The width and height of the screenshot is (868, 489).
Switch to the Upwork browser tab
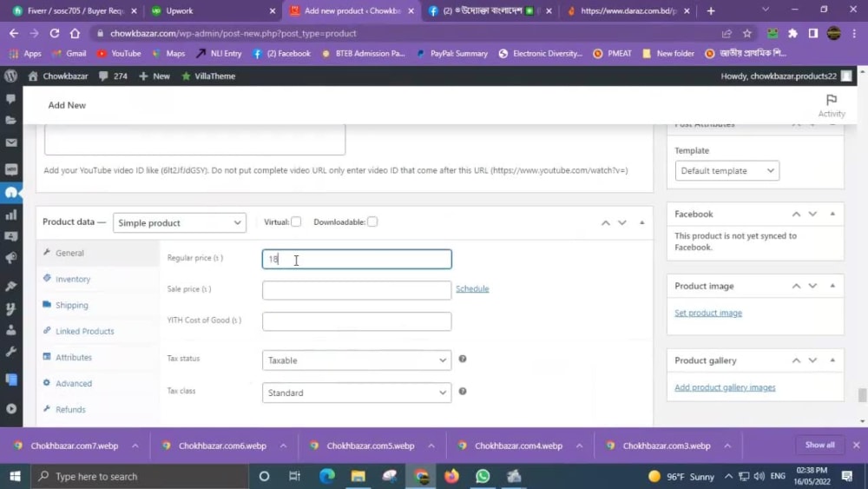(214, 10)
